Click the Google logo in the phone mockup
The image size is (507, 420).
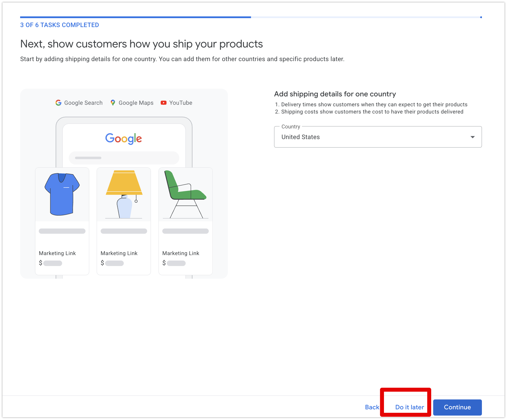(x=124, y=139)
